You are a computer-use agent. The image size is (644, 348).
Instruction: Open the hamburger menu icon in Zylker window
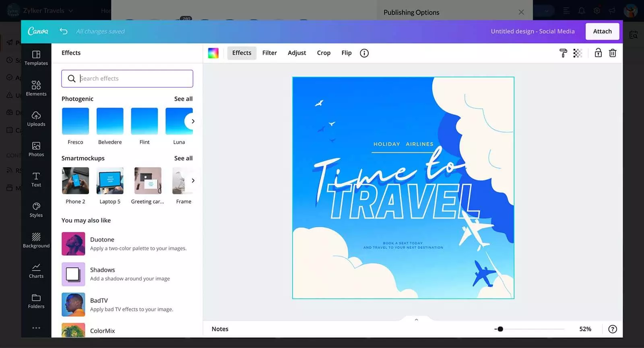[x=566, y=11]
